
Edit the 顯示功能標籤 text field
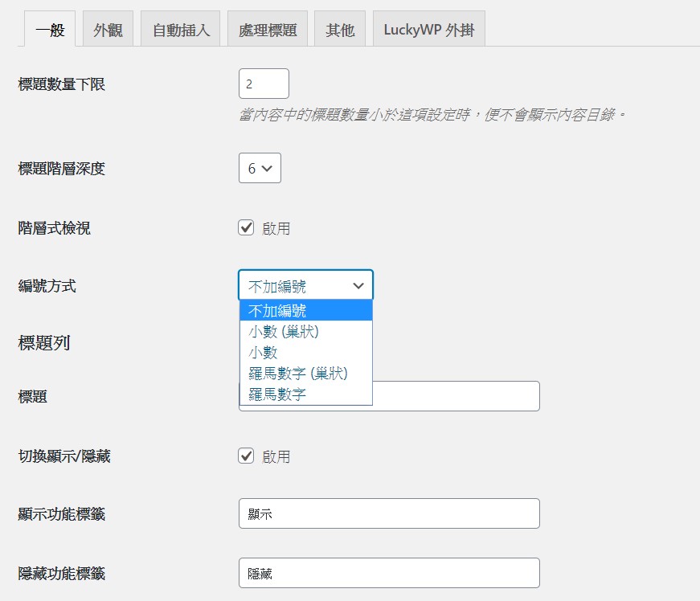point(389,513)
